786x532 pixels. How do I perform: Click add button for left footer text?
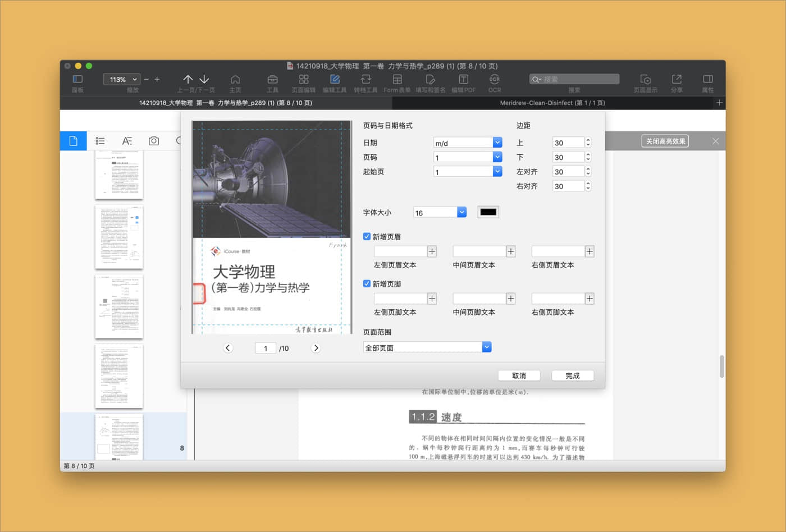coord(432,299)
